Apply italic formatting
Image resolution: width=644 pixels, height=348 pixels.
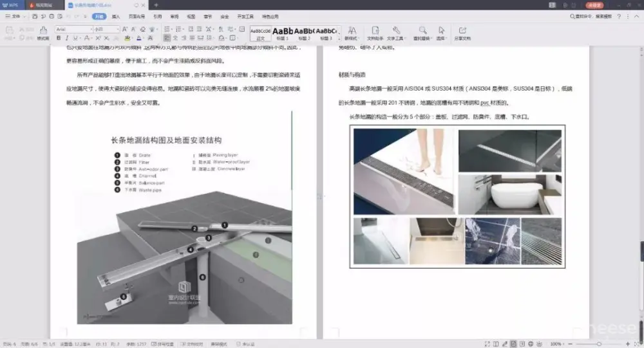pyautogui.click(x=67, y=38)
